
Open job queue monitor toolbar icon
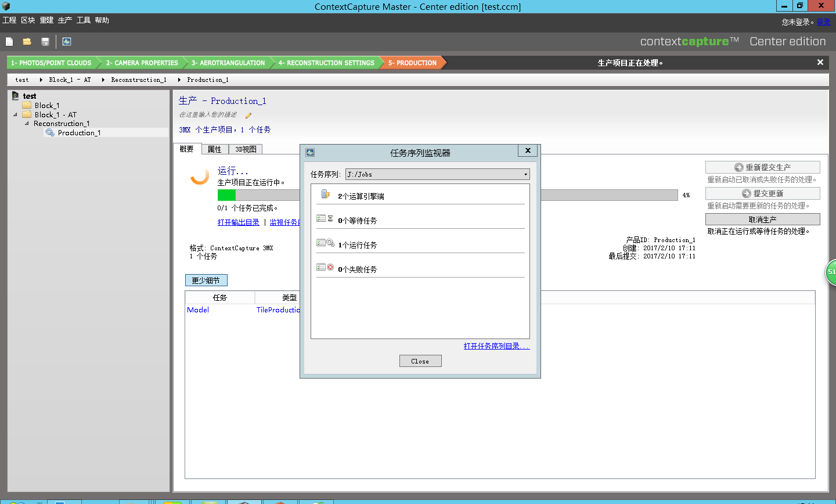pyautogui.click(x=67, y=42)
